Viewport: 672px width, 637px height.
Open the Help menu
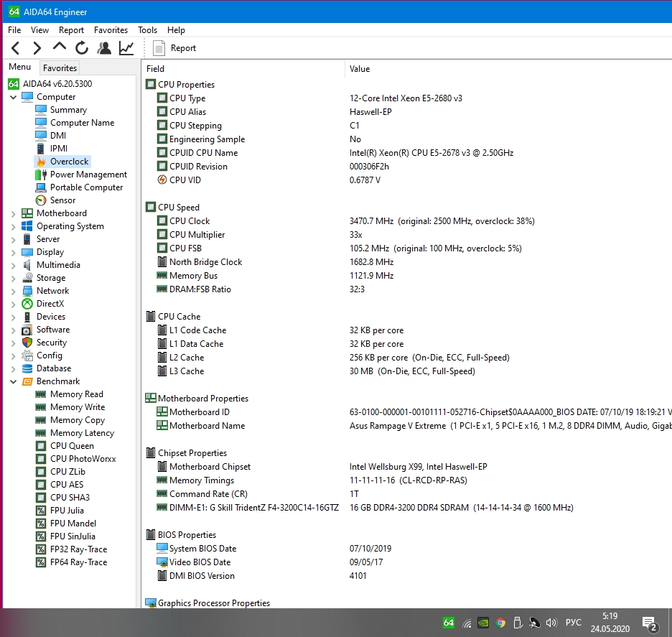click(176, 30)
